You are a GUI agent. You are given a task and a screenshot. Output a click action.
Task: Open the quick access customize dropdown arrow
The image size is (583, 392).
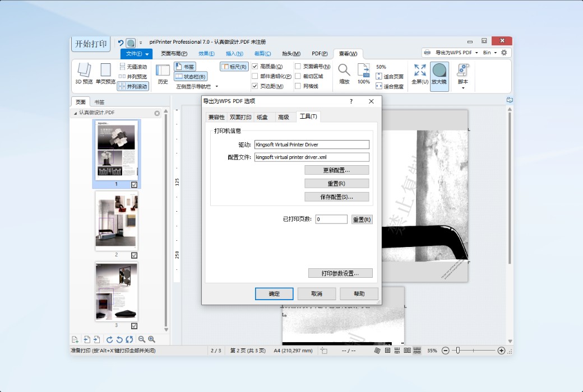pos(141,43)
